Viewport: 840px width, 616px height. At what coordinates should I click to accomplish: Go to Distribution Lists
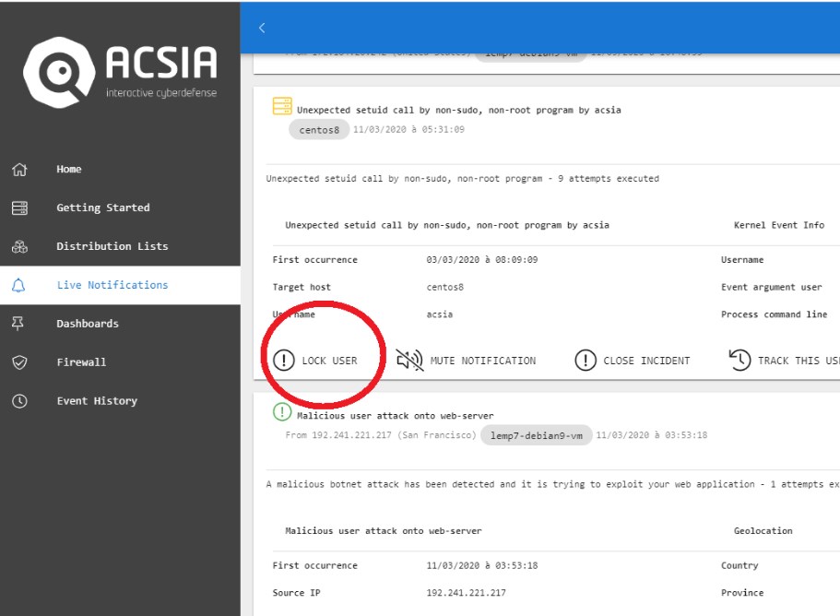120,246
